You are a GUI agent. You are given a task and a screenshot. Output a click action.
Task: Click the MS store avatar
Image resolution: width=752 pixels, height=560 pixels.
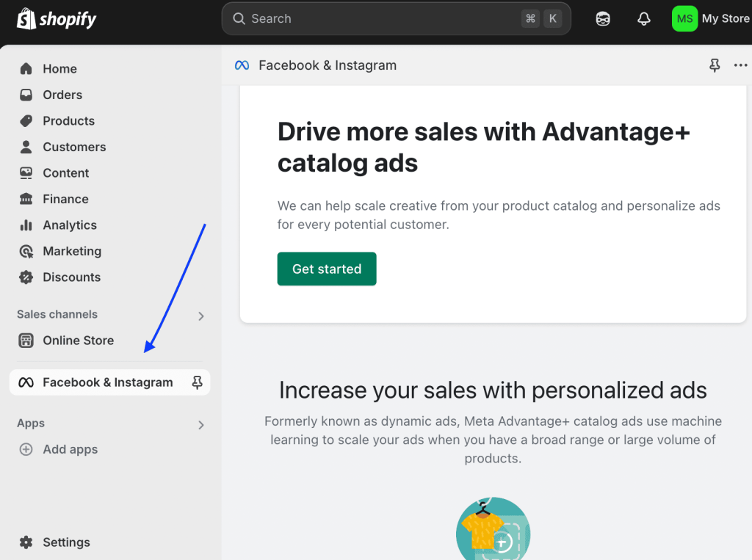tap(684, 19)
